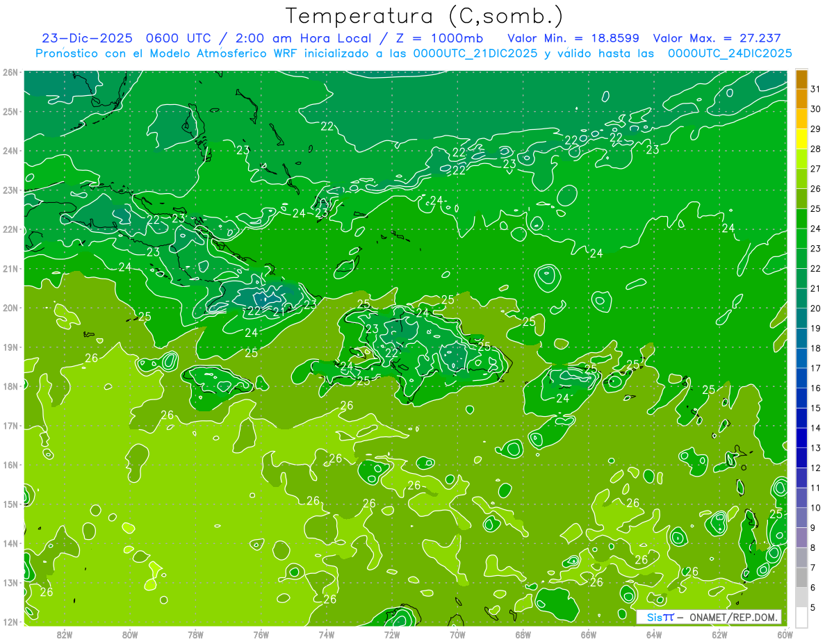834x644 pixels.
Task: Click the color scale label 12
Action: pyautogui.click(x=815, y=468)
